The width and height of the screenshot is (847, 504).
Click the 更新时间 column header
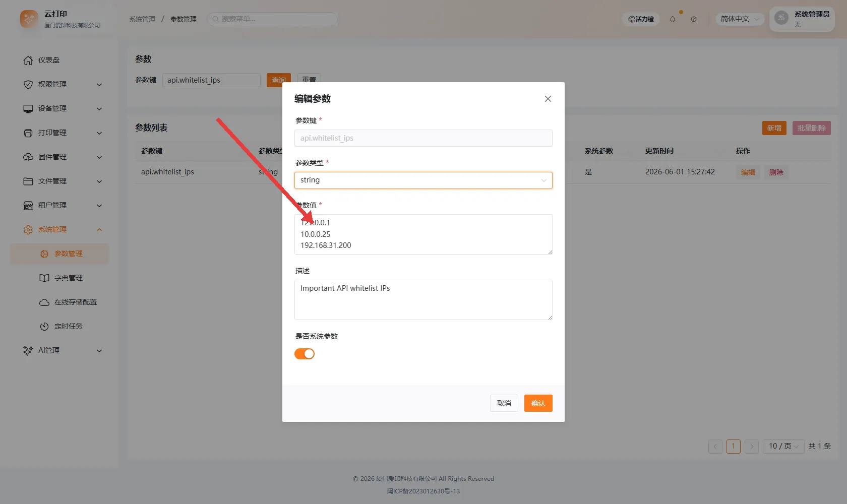pyautogui.click(x=659, y=151)
